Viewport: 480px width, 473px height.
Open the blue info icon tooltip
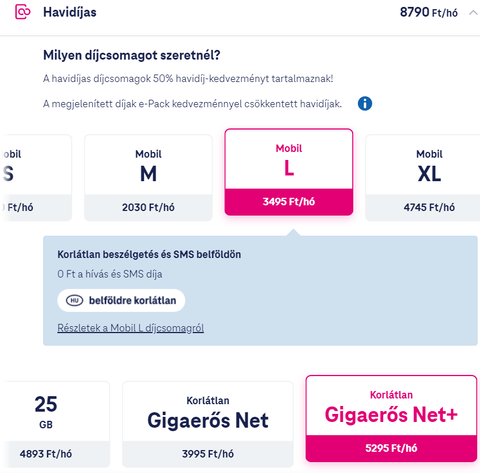(365, 104)
